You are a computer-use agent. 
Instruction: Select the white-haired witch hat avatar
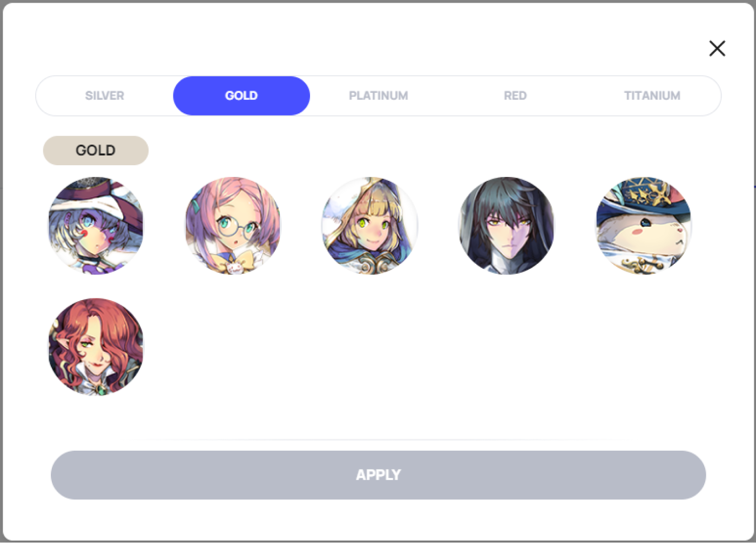96,226
